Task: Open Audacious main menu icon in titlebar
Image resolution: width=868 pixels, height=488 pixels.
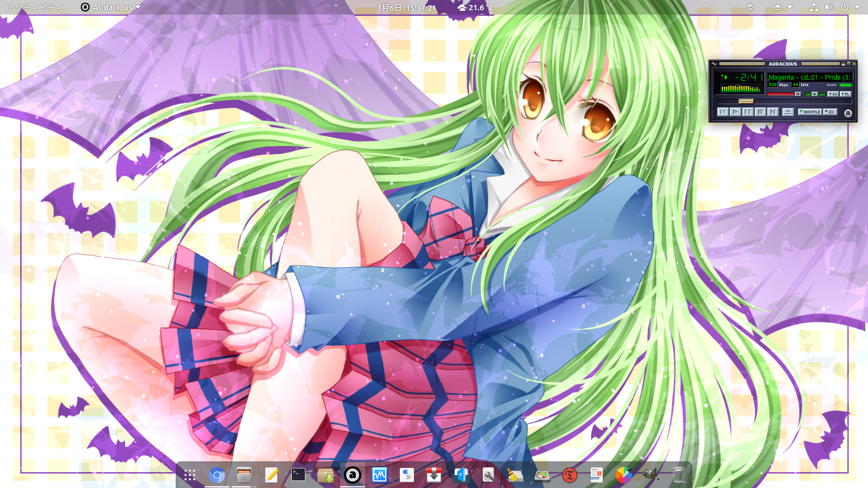Action: [x=714, y=64]
